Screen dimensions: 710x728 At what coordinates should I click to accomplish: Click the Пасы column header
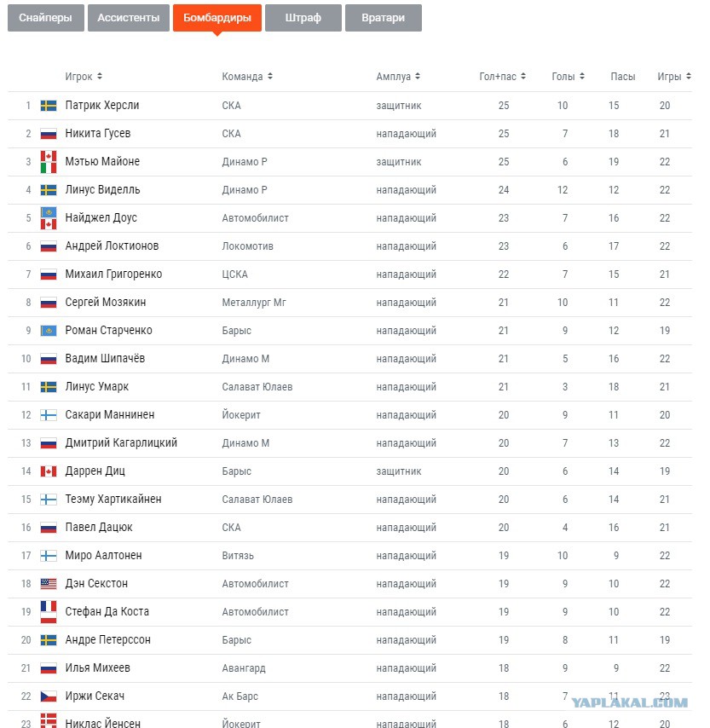point(622,77)
